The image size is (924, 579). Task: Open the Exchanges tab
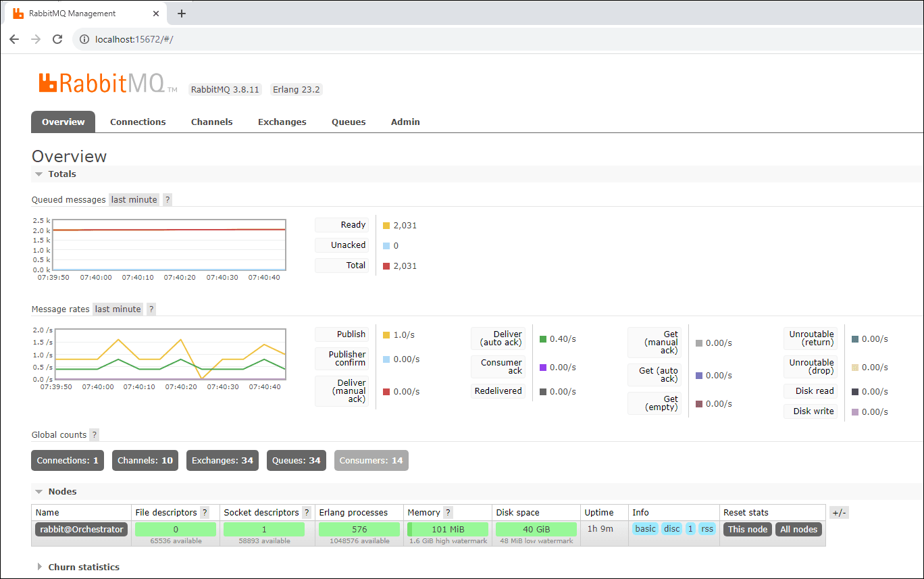tap(282, 122)
